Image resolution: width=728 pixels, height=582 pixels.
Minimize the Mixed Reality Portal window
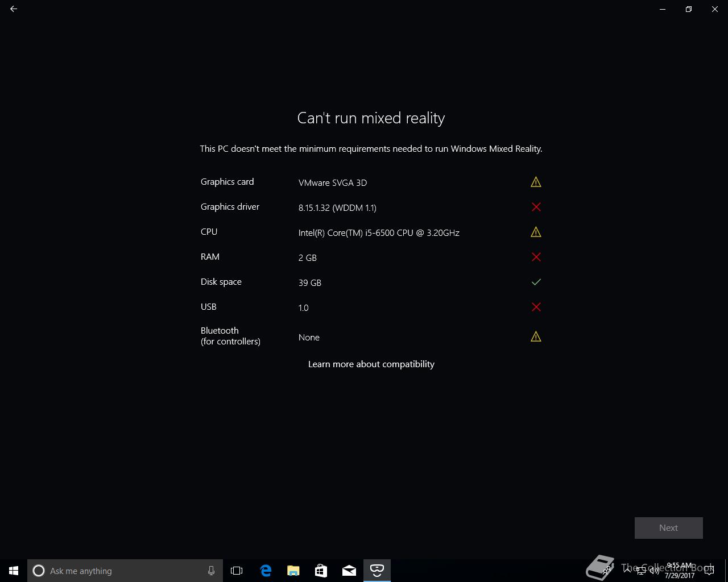663,9
